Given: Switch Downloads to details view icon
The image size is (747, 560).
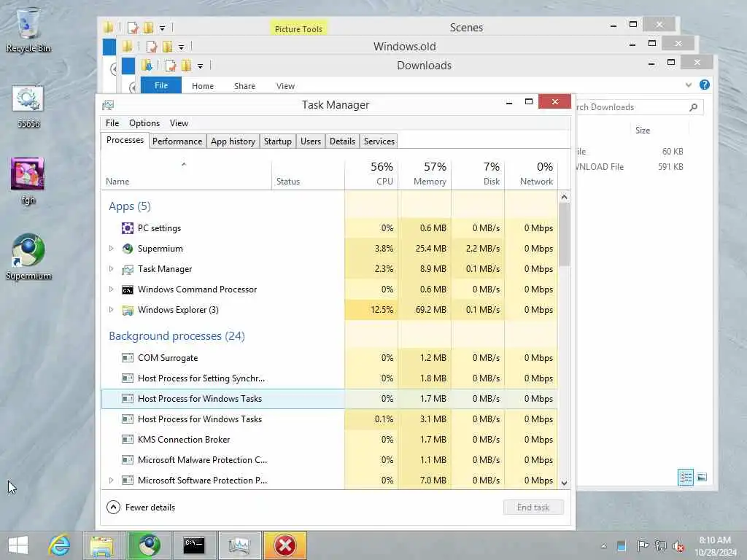Looking at the screenshot, I should (x=686, y=477).
